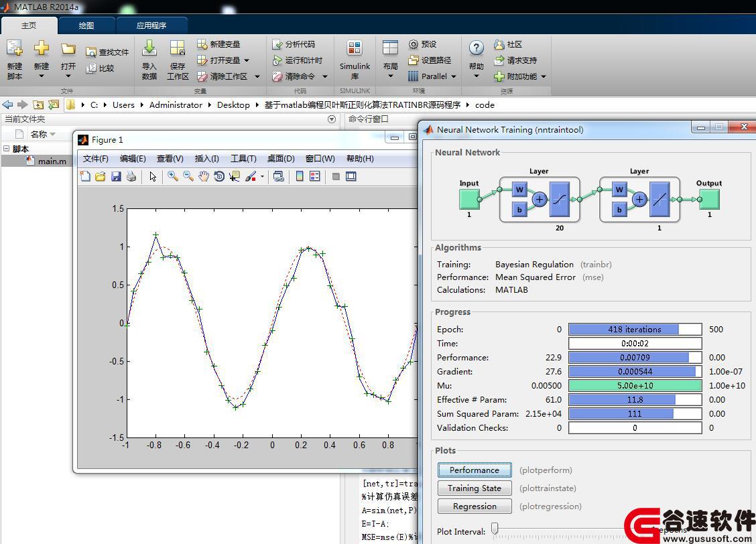Click Desktop in address path

tap(233, 105)
